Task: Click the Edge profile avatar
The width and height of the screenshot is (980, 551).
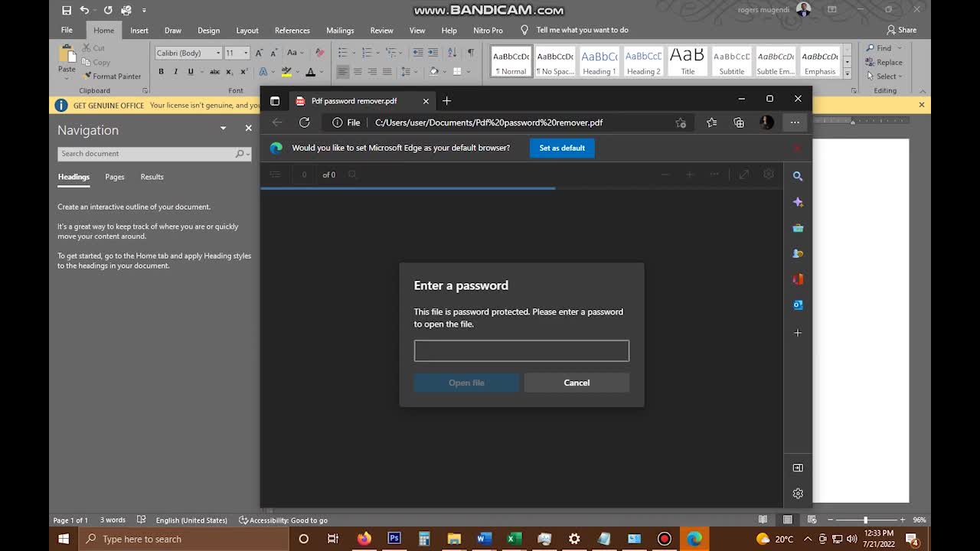Action: 766,122
